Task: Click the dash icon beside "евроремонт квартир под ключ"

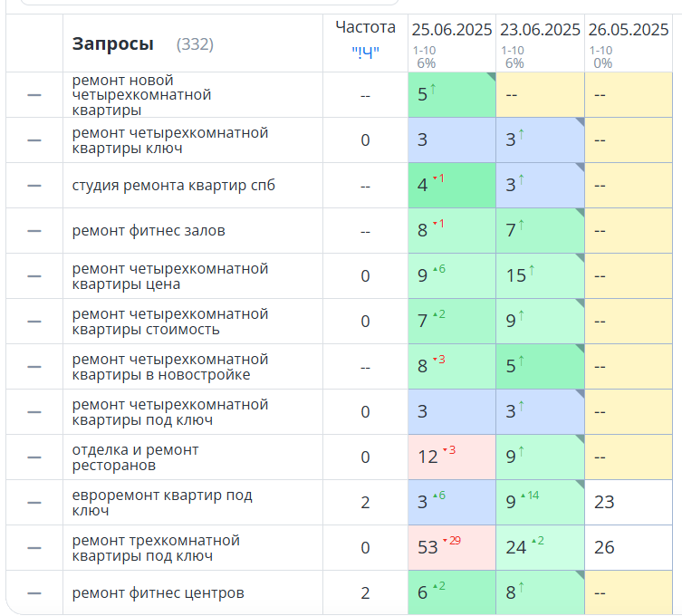Action: [34, 503]
